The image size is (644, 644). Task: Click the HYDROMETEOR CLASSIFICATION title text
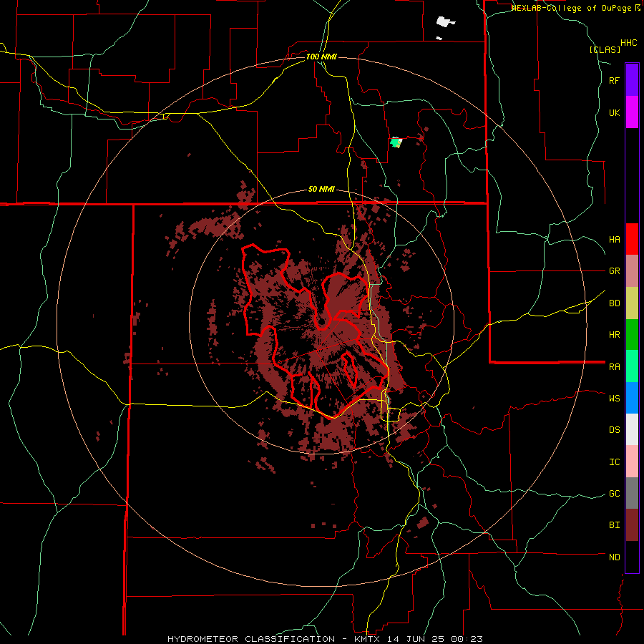(x=251, y=639)
